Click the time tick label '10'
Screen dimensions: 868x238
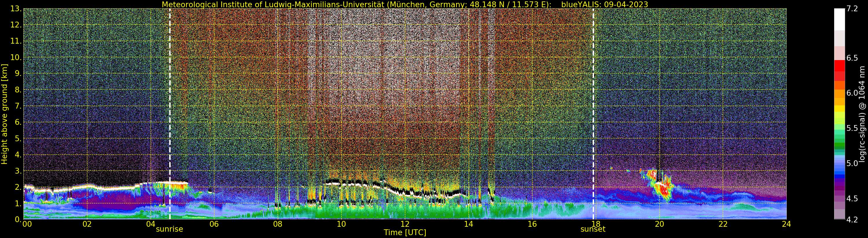[341, 224]
